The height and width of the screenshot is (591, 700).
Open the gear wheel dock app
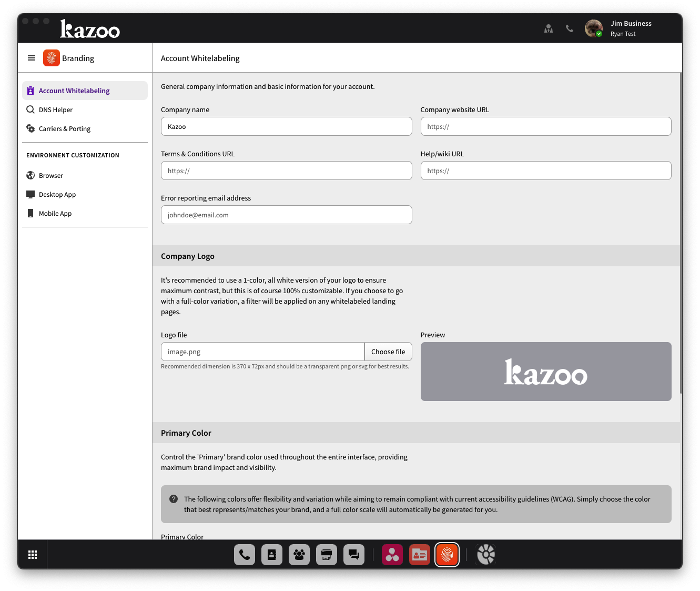(x=486, y=555)
